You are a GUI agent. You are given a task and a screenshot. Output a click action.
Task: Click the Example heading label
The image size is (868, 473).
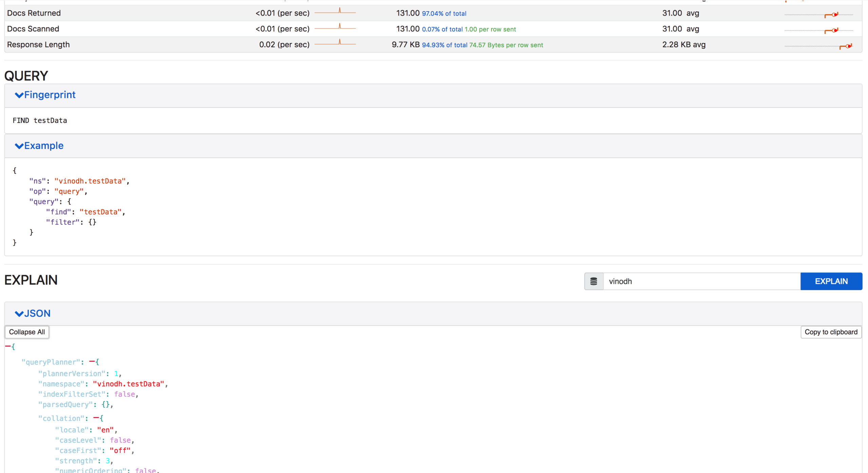tap(44, 146)
